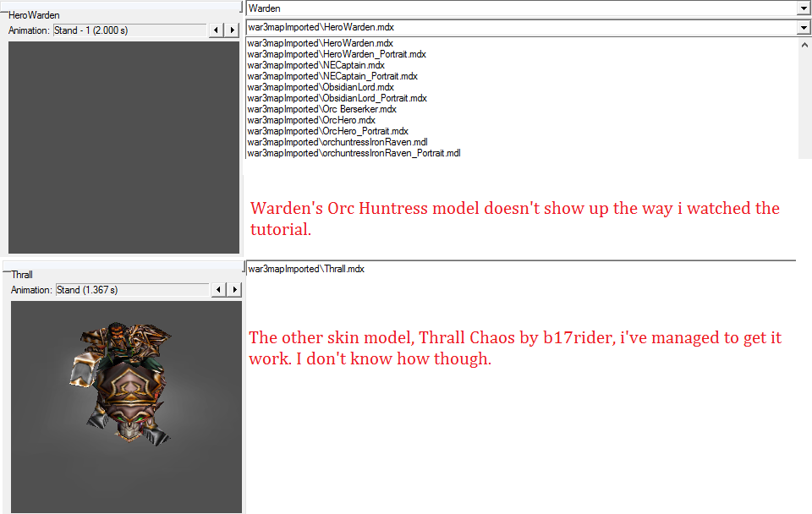812x514 pixels.
Task: Click scroll-up arrow of model list
Action: tap(804, 45)
